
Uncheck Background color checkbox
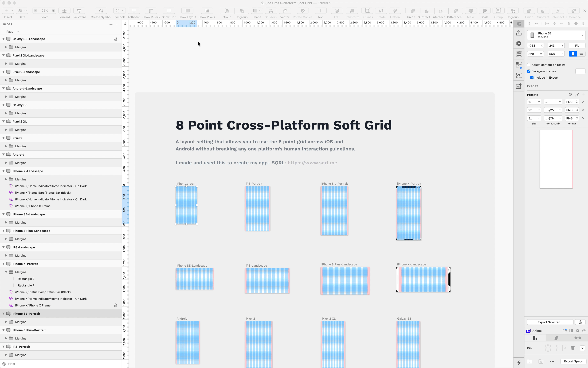point(529,71)
